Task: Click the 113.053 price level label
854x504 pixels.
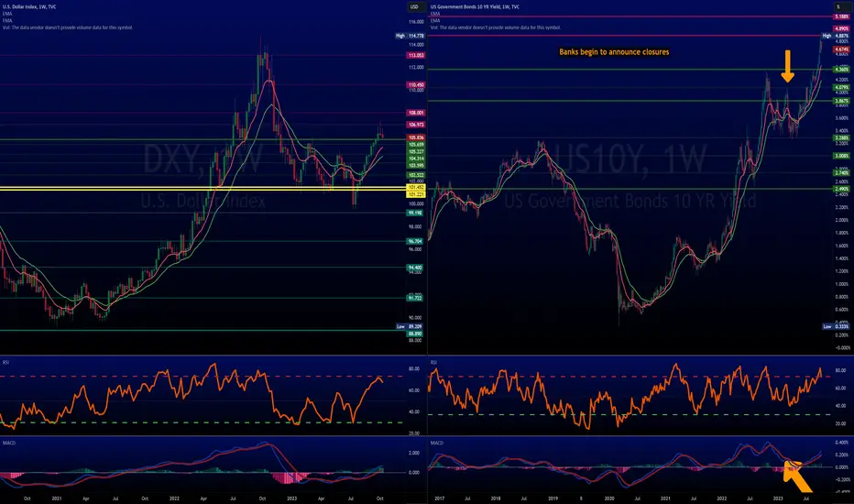Action: (x=416, y=56)
